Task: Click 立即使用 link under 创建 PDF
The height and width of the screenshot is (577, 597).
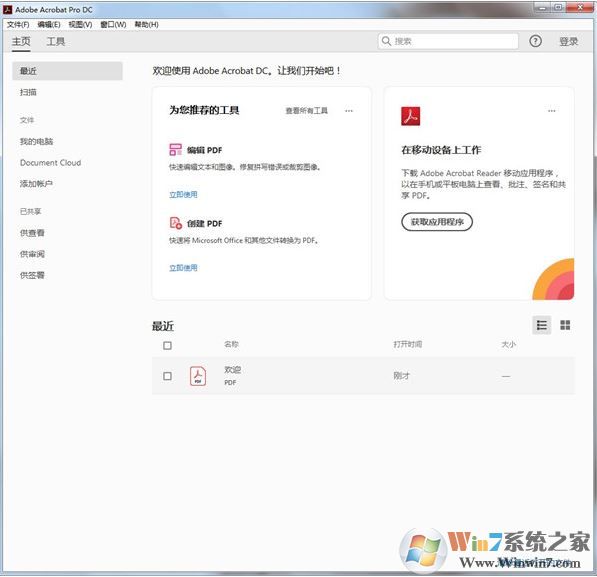Action: click(x=183, y=268)
